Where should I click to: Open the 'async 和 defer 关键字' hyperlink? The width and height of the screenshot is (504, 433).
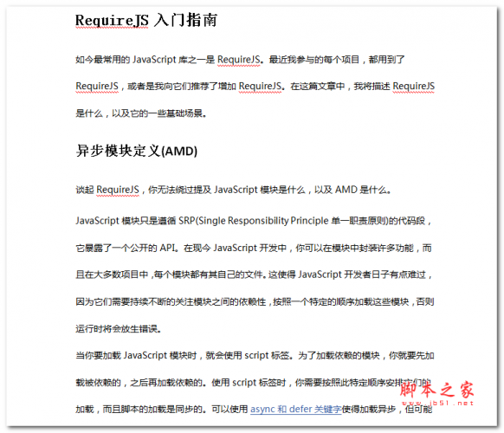click(295, 409)
